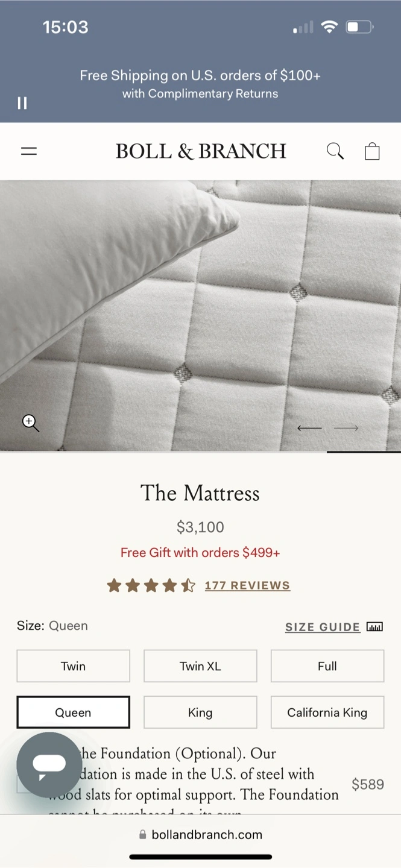Select the Twin XL size option
Screen dimensions: 401x868
[200, 666]
